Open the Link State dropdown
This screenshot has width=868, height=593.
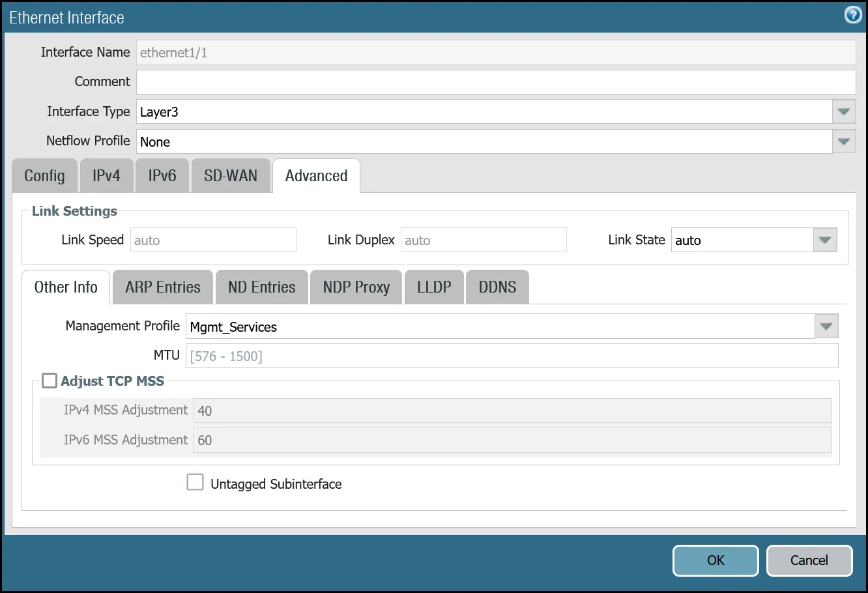(x=825, y=240)
